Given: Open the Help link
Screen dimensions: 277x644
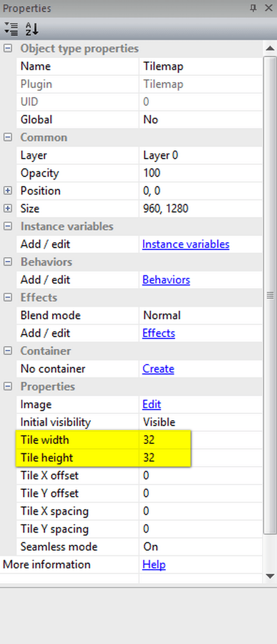Looking at the screenshot, I should coord(154,565).
